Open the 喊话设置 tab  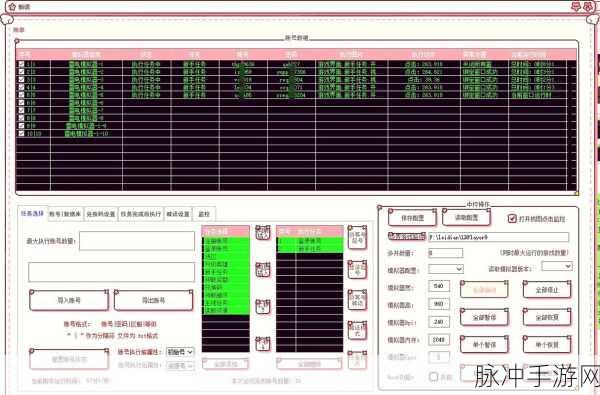[x=178, y=214]
